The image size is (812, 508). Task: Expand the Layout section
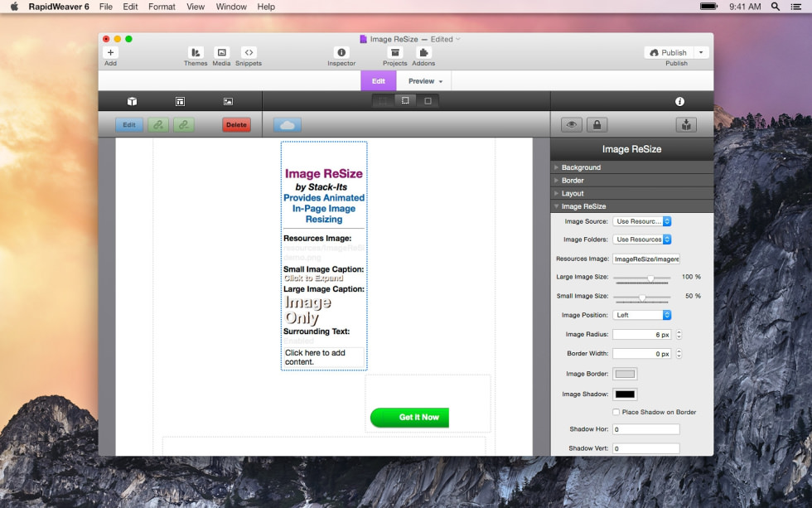pyautogui.click(x=631, y=193)
